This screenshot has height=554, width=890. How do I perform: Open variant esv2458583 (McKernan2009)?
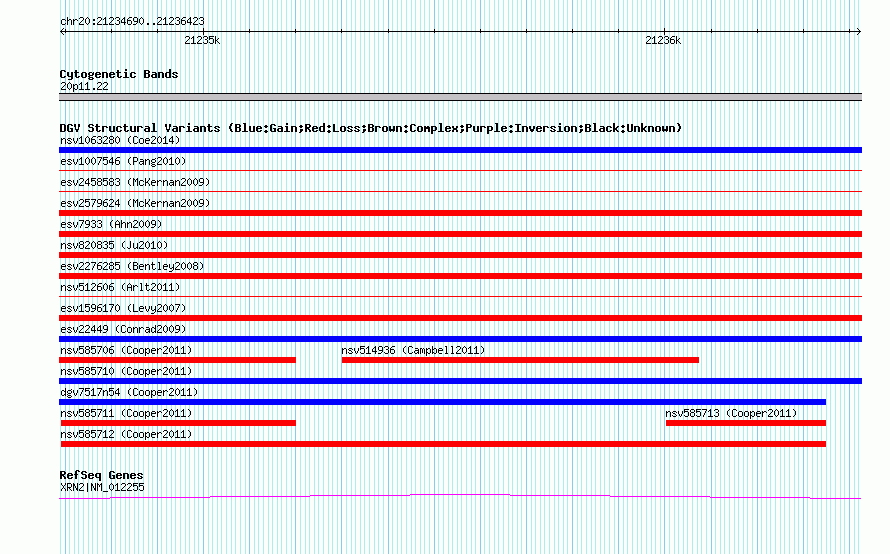(135, 182)
